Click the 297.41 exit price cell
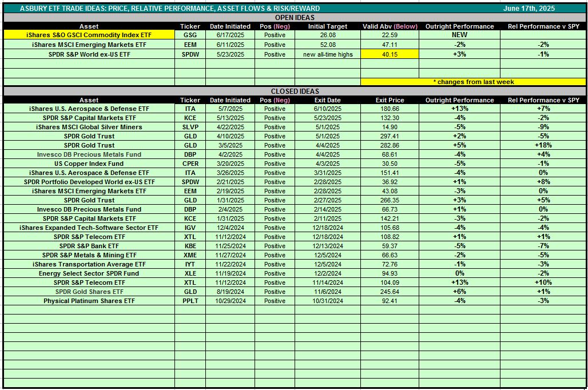The height and width of the screenshot is (390, 588). pos(390,136)
